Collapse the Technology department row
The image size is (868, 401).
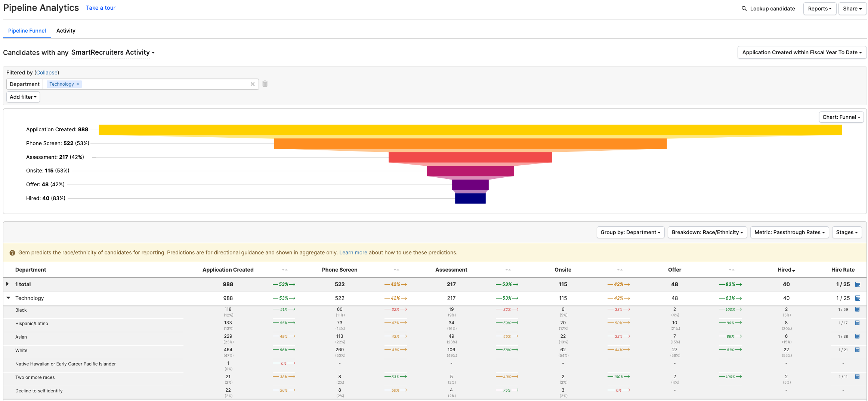coord(8,298)
